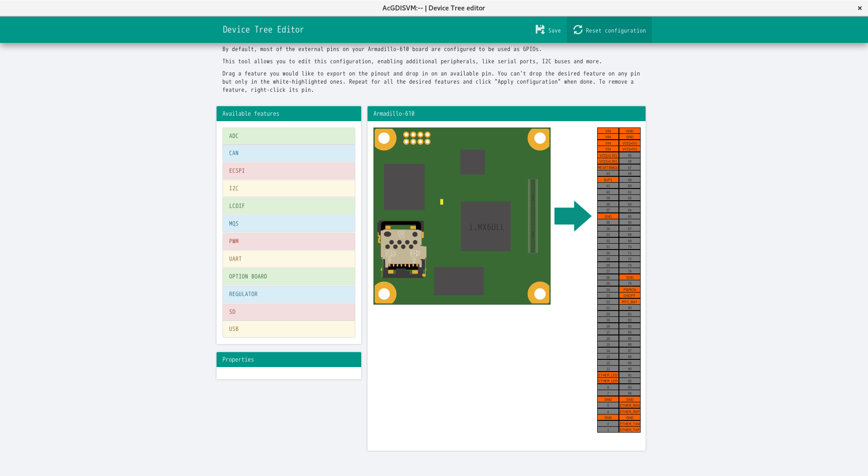868x476 pixels.
Task: Pick the ECSPI feature item
Action: pyautogui.click(x=288, y=171)
